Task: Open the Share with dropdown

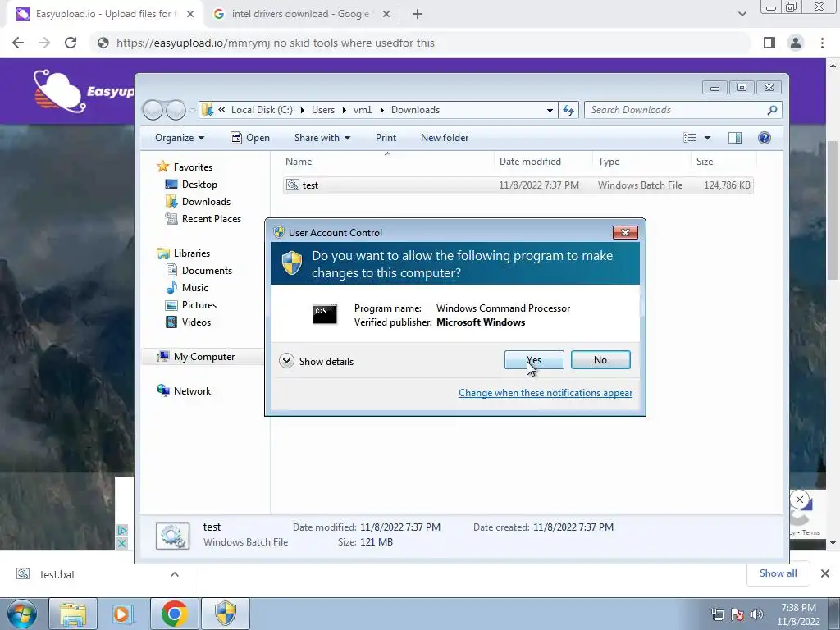Action: tap(322, 138)
